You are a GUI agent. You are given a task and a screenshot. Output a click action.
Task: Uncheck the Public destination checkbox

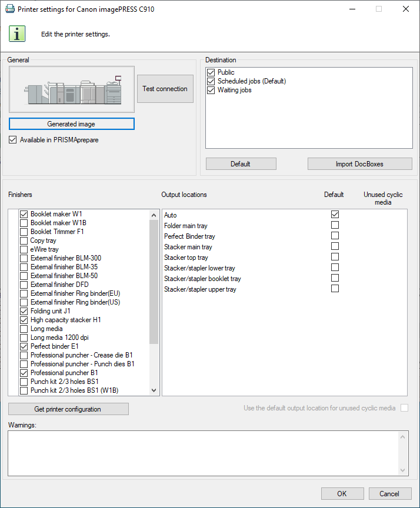point(211,72)
